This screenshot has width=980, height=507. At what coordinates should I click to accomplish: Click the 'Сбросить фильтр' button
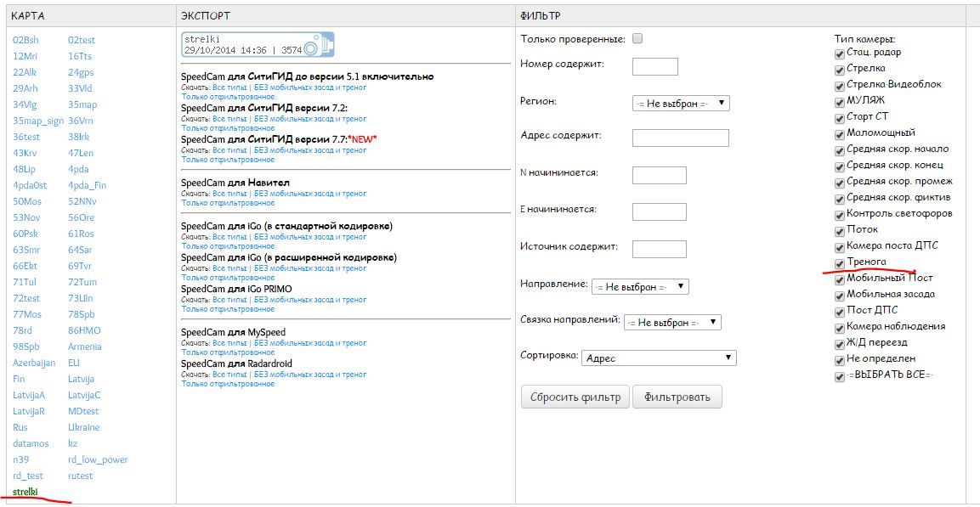[x=575, y=397]
